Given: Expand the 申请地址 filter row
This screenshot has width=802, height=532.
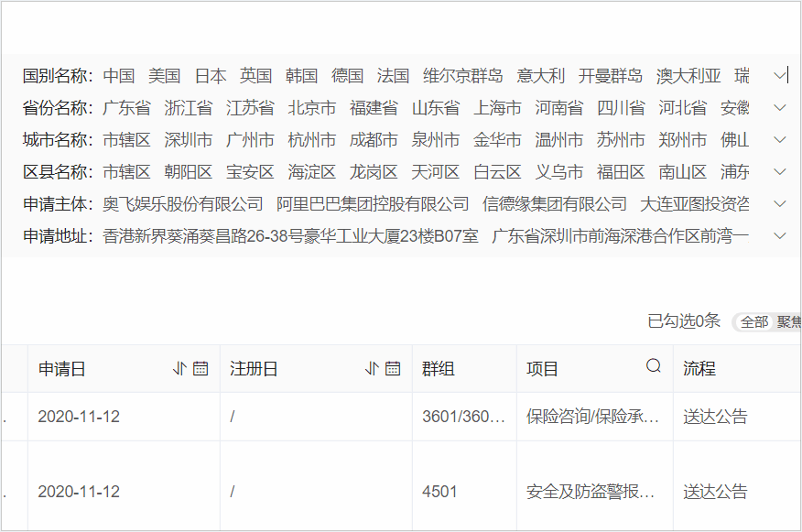Looking at the screenshot, I should pyautogui.click(x=780, y=236).
